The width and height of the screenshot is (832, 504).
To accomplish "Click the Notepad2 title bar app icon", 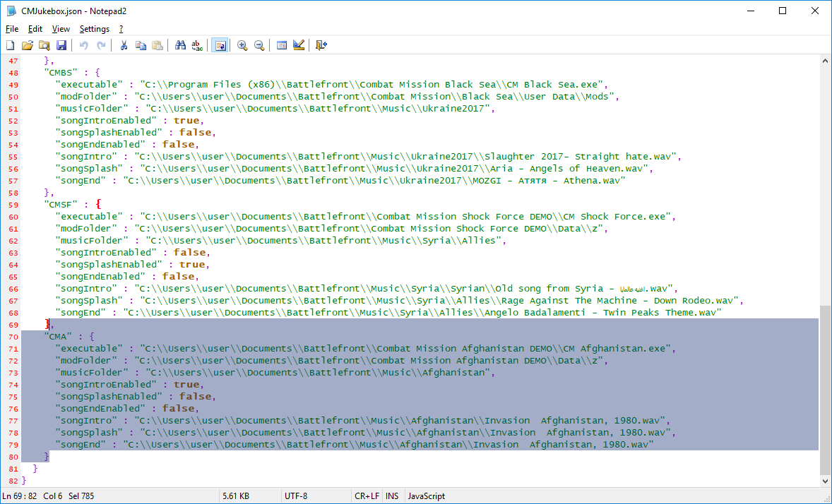I will click(x=11, y=11).
